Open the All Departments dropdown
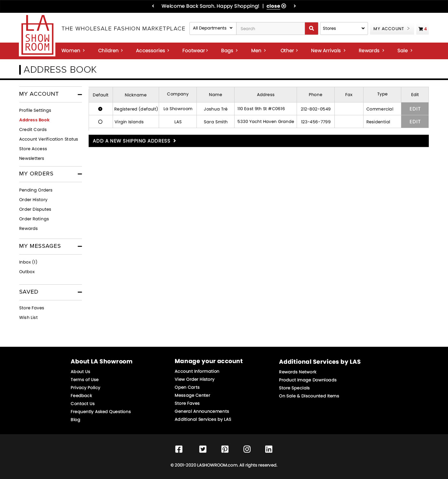The width and height of the screenshot is (448, 479). click(213, 28)
